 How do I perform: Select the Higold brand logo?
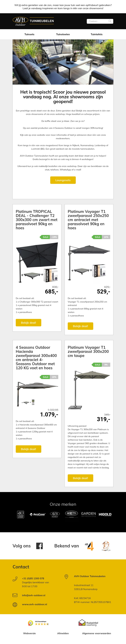(105, 514)
